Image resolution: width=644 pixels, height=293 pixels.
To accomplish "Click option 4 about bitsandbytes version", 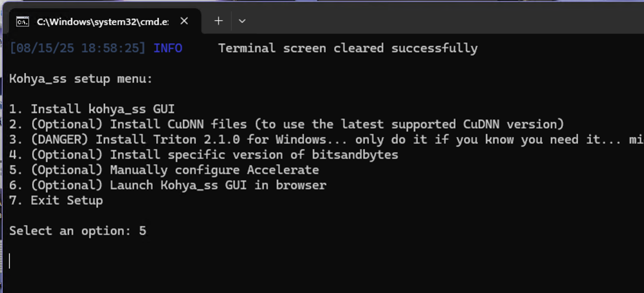I will point(203,155).
